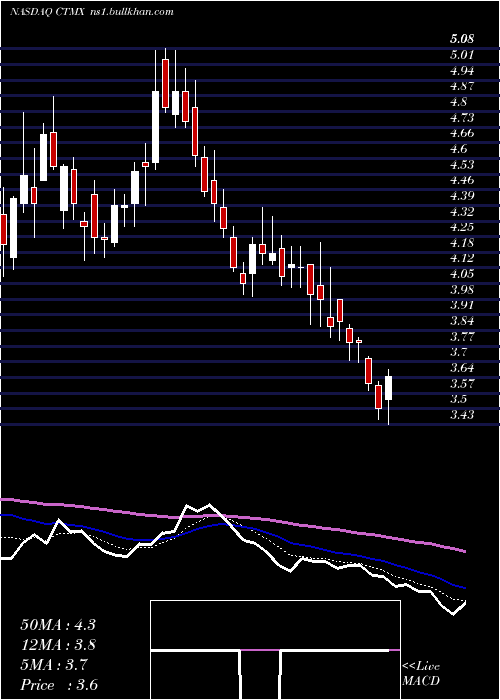Click the last white candlestick on the chart
Image resolution: width=500 pixels, height=700 pixels.
(388, 388)
